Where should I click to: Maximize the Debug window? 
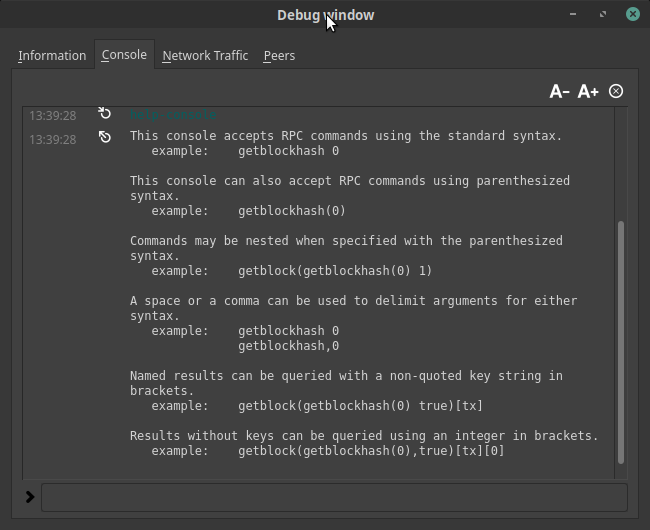603,14
